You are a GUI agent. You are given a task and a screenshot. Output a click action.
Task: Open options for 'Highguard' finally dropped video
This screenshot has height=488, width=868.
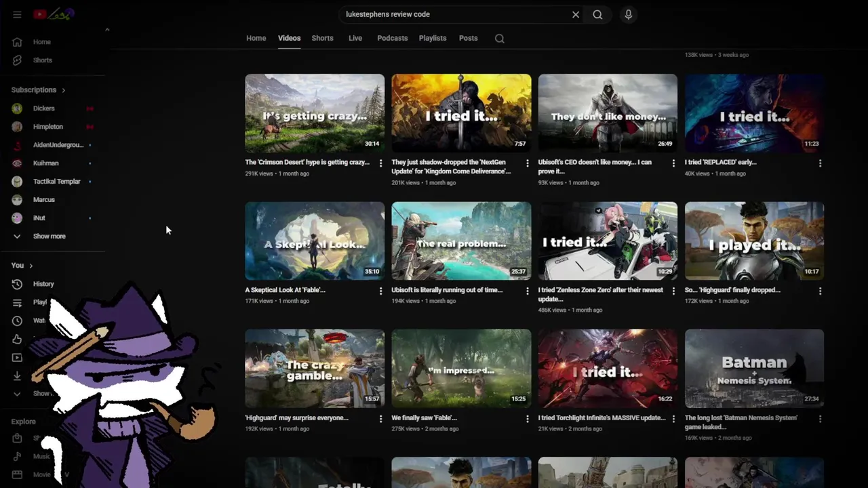(x=820, y=291)
